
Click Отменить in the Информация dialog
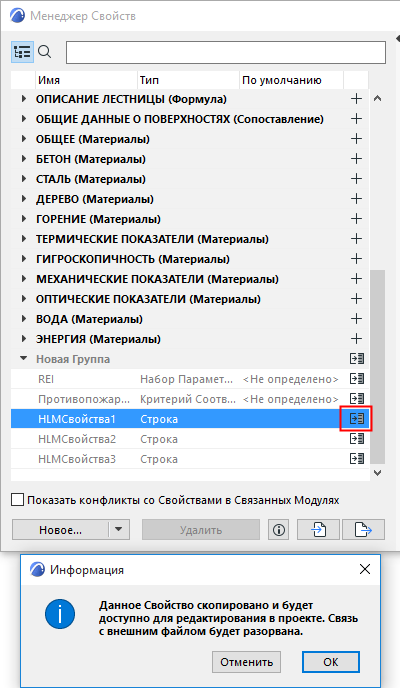(246, 662)
